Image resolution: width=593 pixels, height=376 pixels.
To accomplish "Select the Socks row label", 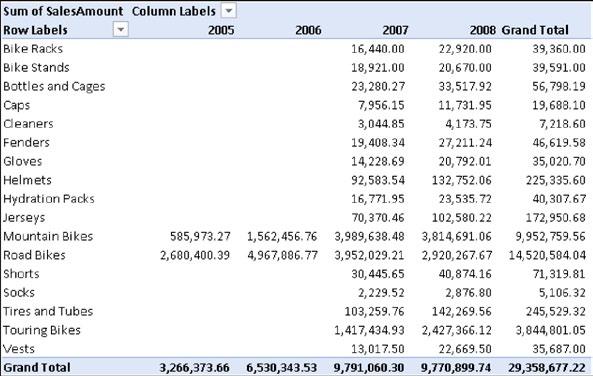I will 19,293.
